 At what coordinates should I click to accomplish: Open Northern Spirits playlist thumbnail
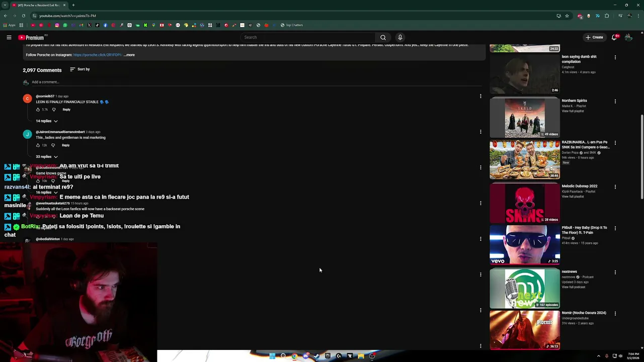point(524,118)
